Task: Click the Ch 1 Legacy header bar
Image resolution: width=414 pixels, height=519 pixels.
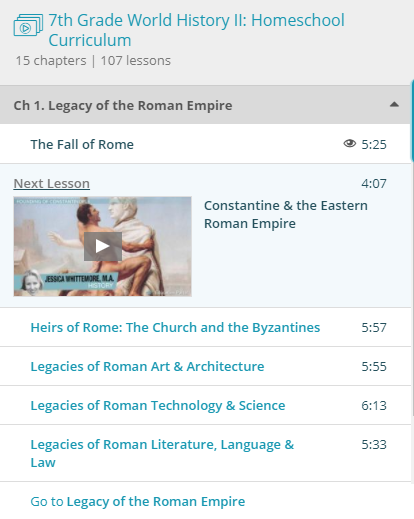Action: tap(205, 105)
